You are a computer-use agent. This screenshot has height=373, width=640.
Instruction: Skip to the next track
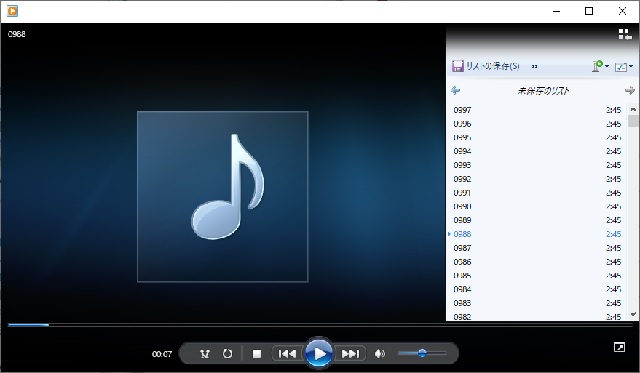(x=350, y=353)
